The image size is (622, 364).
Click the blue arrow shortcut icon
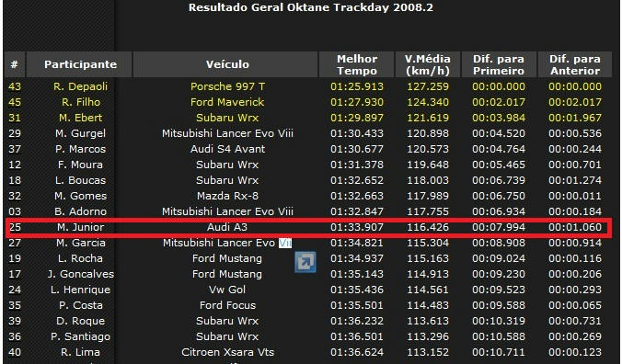305,262
